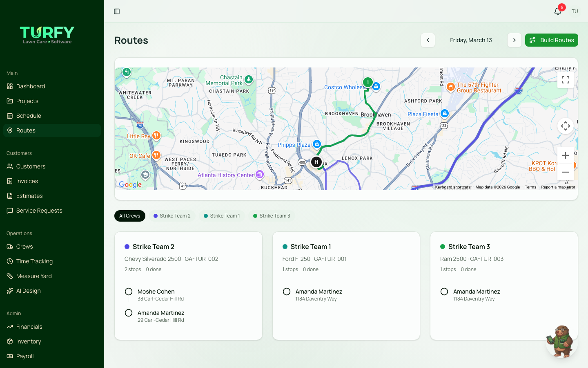Viewport: 588px width, 368px height.
Task: Click the Phipps Plaza map pin
Action: pyautogui.click(x=317, y=144)
